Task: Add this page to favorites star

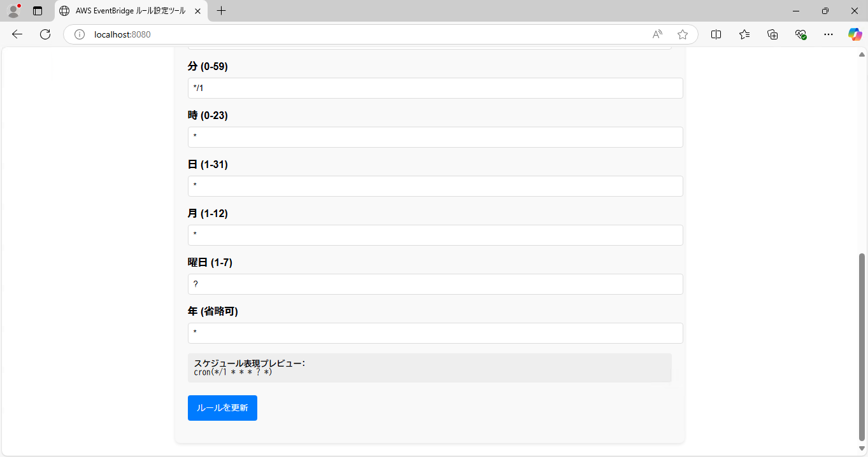Action: [683, 34]
